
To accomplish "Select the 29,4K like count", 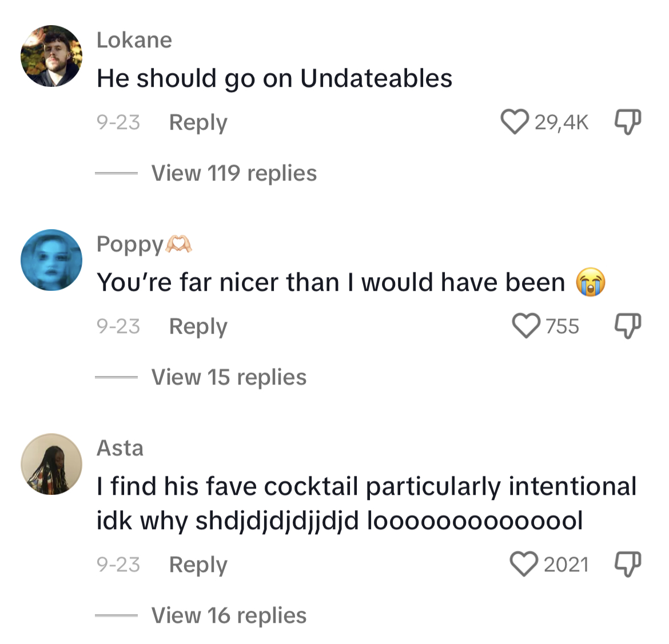I will [562, 122].
